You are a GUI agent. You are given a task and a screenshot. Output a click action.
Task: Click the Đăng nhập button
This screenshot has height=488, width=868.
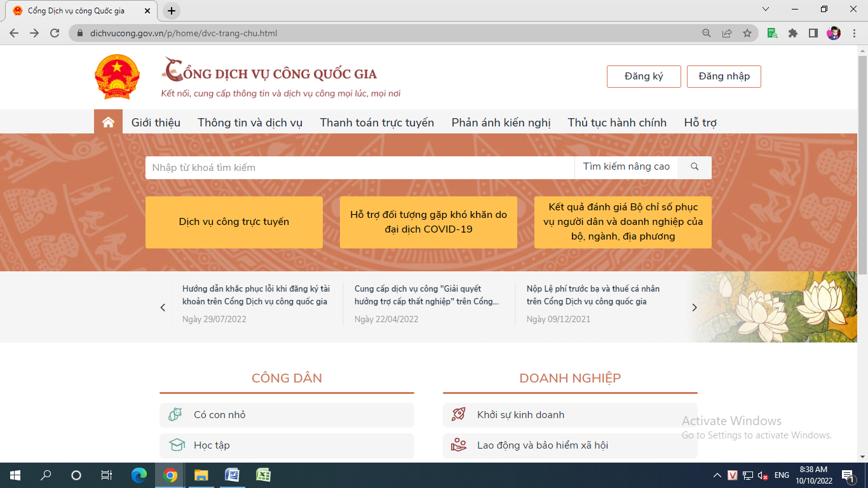(724, 76)
